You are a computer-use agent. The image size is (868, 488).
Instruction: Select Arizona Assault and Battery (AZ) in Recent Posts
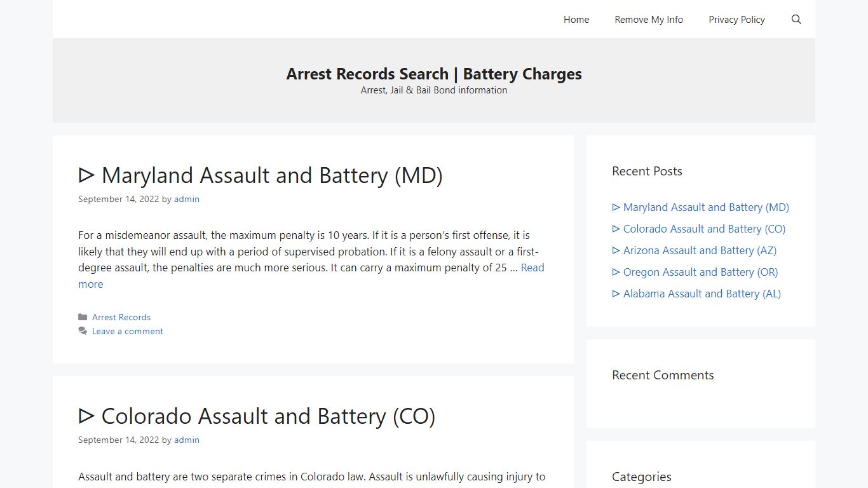[x=694, y=250]
